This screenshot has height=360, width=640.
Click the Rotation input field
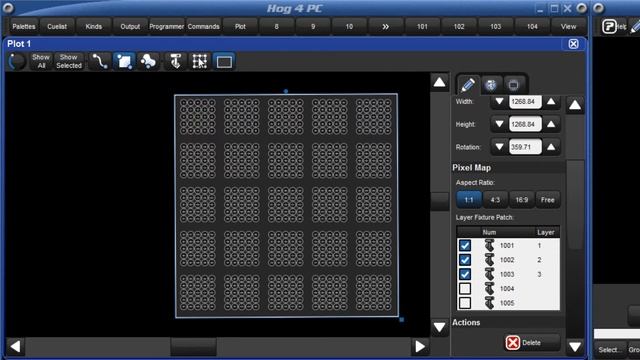525,147
